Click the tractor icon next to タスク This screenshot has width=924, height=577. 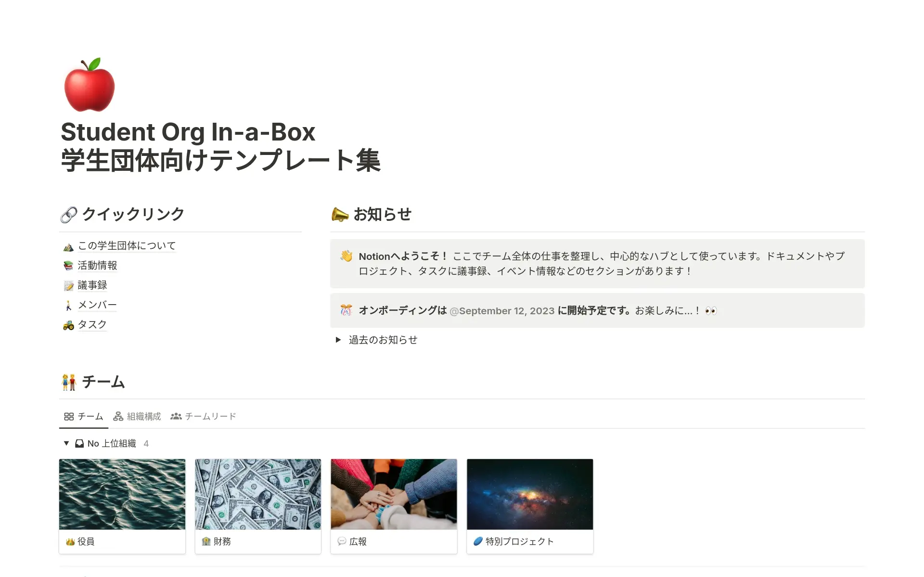(x=68, y=325)
